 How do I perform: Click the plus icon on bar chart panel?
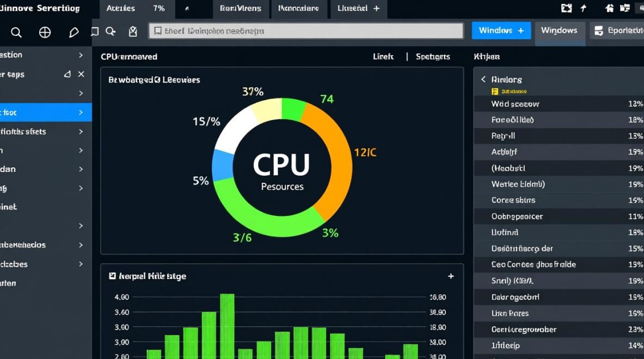tap(450, 276)
